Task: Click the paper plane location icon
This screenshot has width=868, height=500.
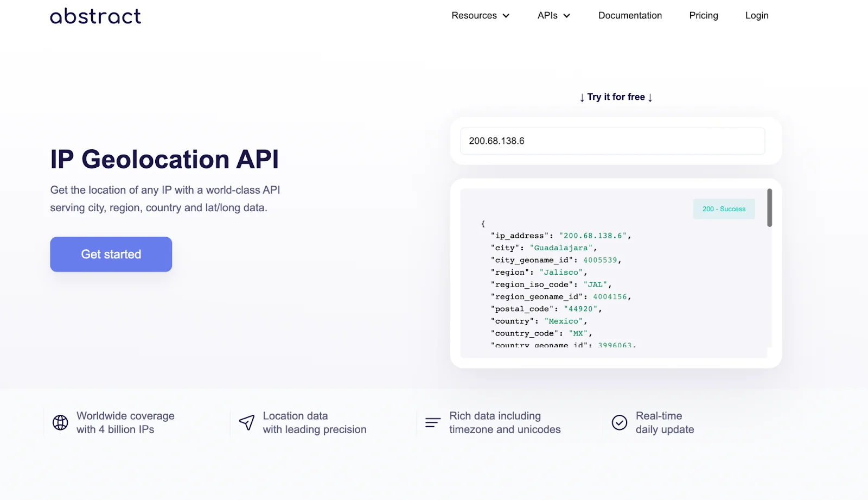Action: pos(247,422)
